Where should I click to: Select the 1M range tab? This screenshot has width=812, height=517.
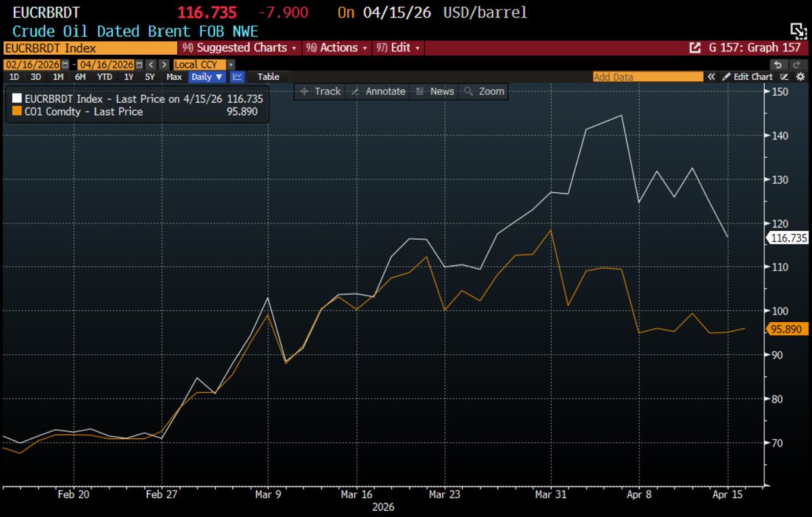click(58, 76)
